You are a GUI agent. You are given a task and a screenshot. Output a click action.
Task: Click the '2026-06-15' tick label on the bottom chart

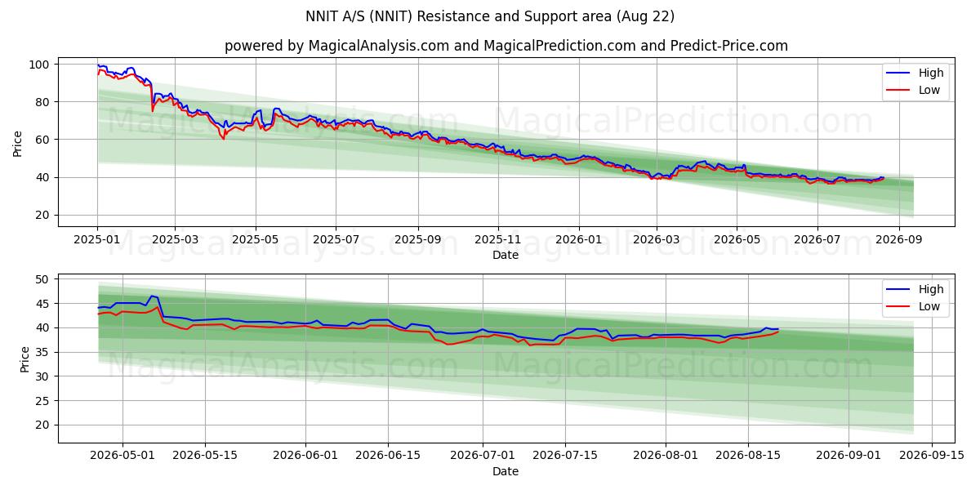coord(388,456)
